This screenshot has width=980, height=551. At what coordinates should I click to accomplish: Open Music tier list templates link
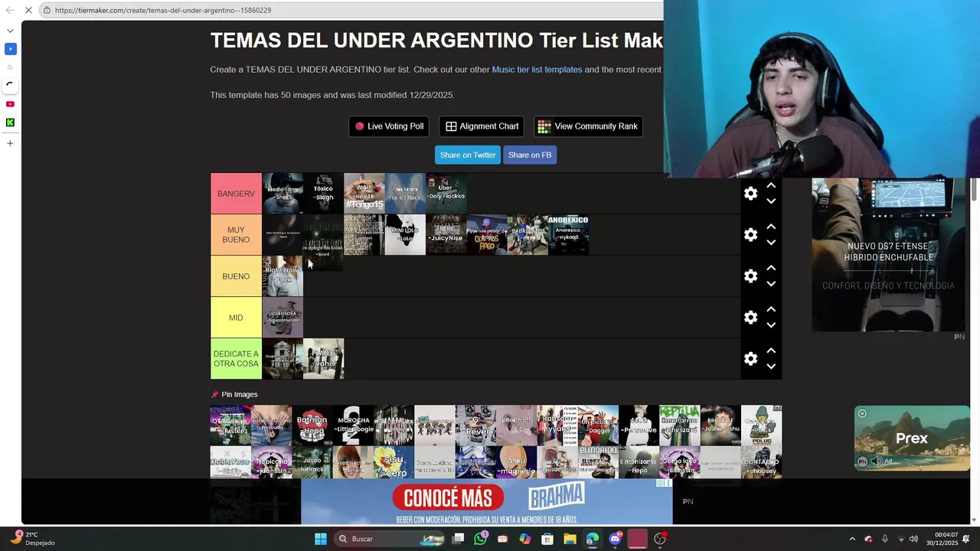[537, 70]
